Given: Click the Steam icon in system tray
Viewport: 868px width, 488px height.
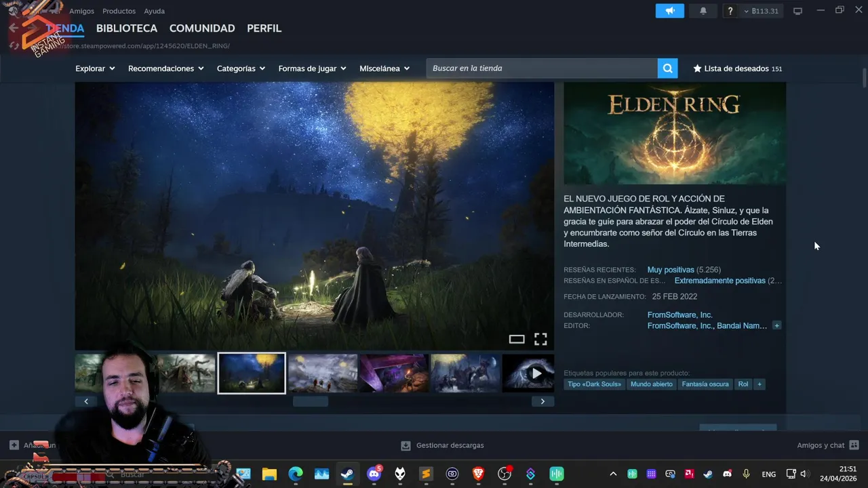Looking at the screenshot, I should (x=708, y=474).
